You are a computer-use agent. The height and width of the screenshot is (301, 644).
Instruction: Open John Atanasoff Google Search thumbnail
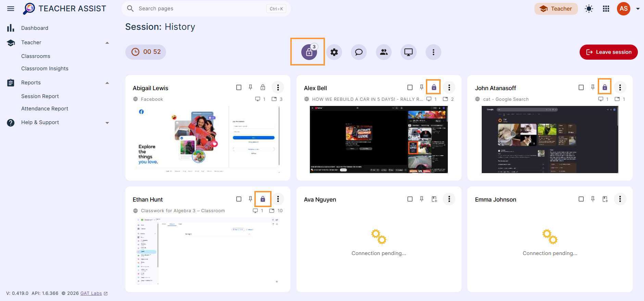(550, 139)
